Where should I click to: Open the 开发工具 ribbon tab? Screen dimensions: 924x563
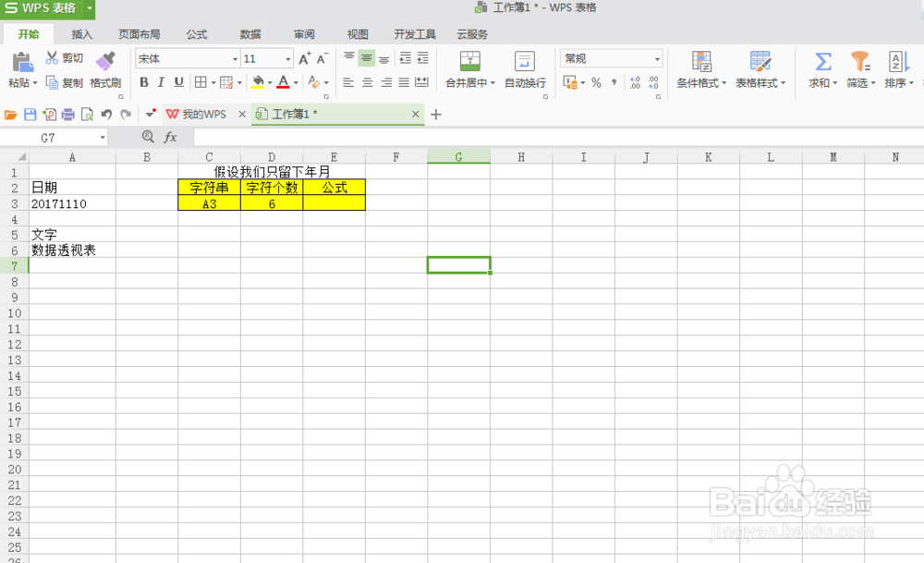click(x=415, y=34)
